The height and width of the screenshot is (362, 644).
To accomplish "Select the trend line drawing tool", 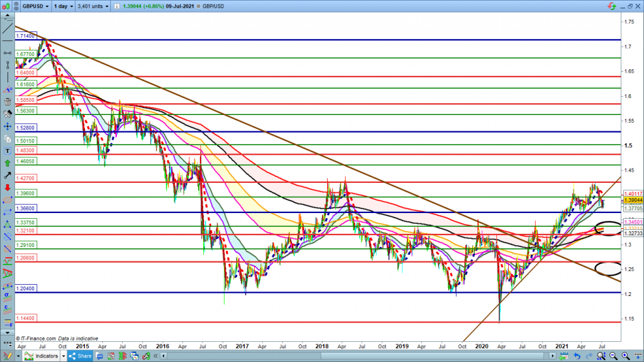I will click(x=7, y=29).
